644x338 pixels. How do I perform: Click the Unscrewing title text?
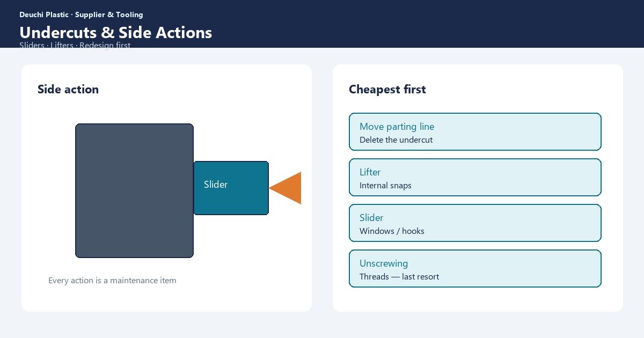click(x=384, y=263)
